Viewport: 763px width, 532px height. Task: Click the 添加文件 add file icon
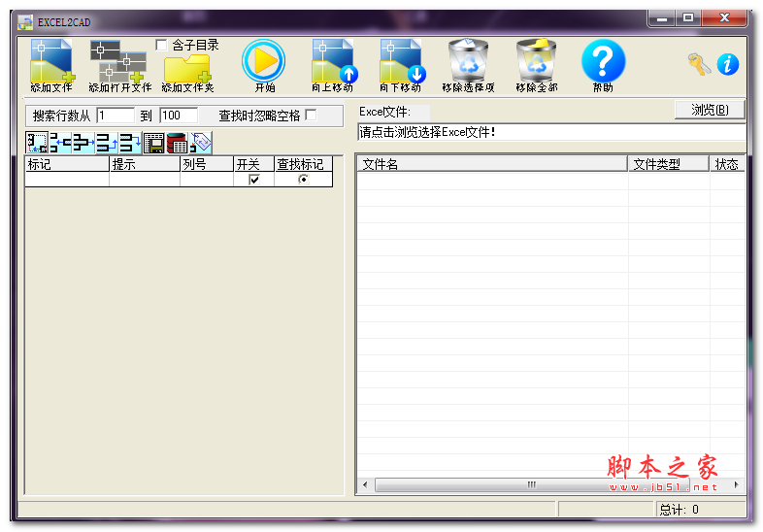[x=52, y=66]
